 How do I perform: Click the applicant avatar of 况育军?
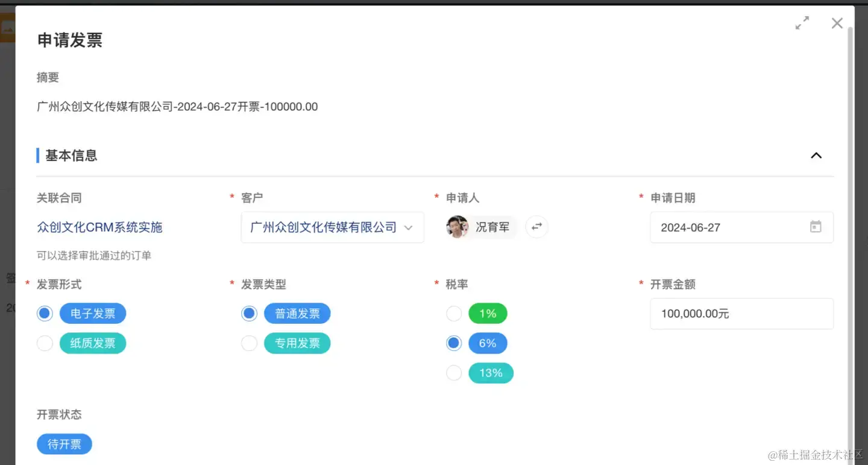(458, 227)
